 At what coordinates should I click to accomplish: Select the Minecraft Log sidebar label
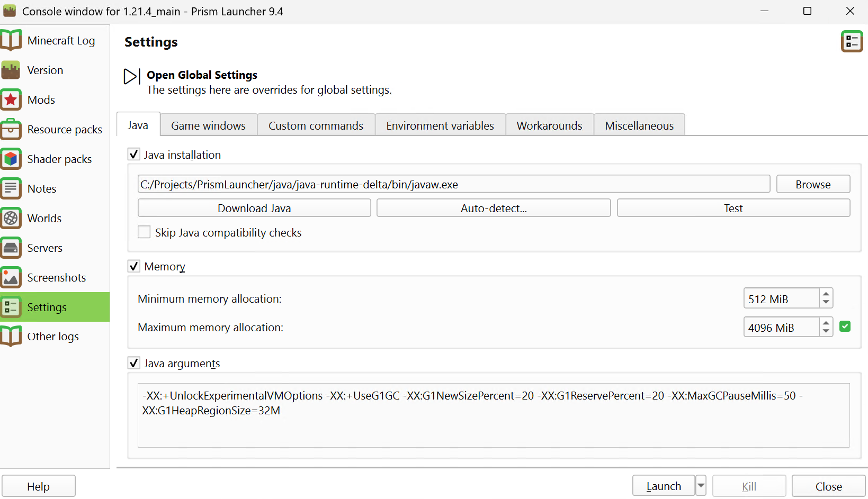pos(61,40)
